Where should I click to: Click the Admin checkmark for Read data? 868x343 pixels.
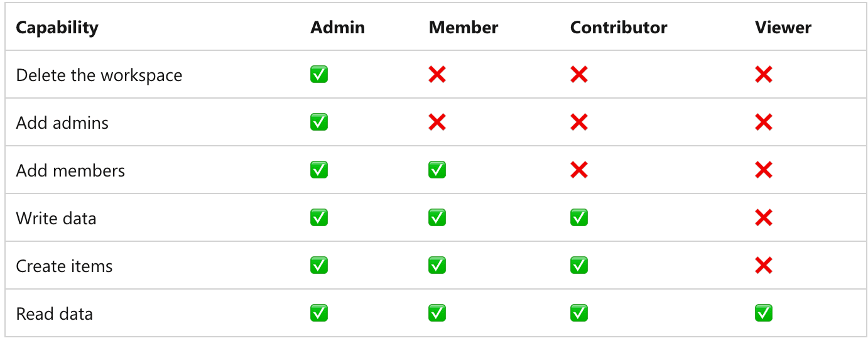click(x=319, y=313)
